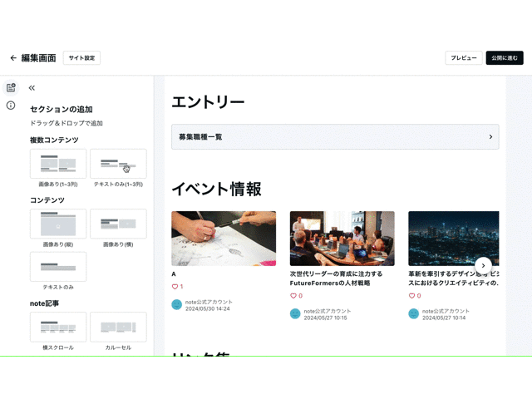Click the author avatar dated 2024/05/27 10:15
This screenshot has height=399, width=532.
tap(295, 314)
